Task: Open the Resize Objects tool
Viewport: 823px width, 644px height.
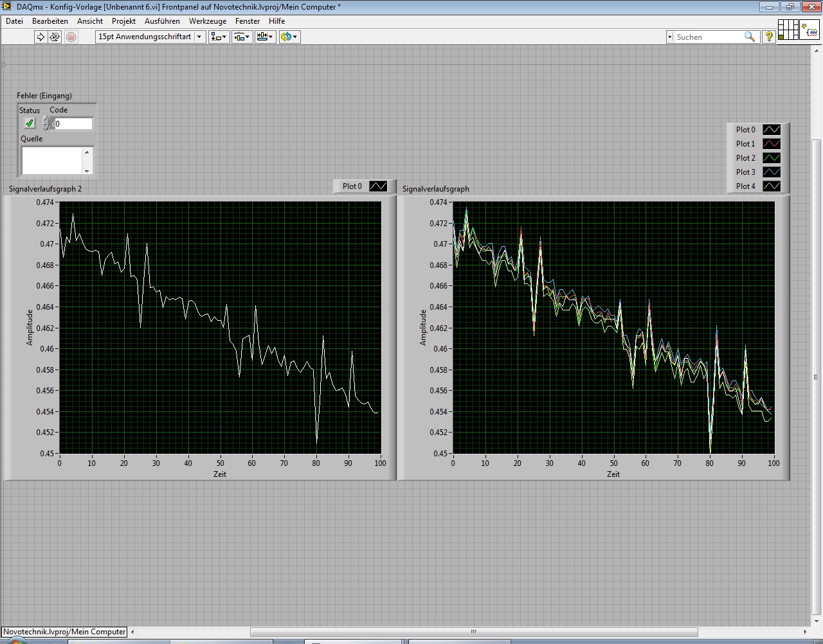Action: point(265,37)
